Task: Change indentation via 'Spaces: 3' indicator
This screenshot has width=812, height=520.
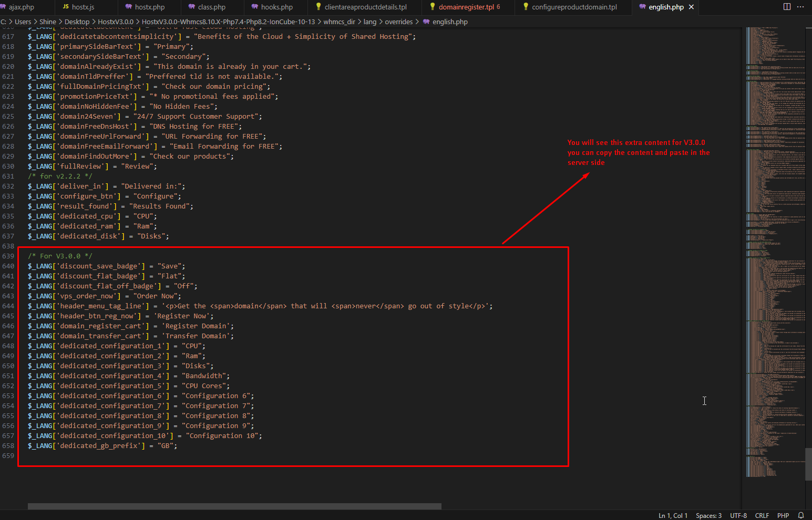Action: click(708, 515)
